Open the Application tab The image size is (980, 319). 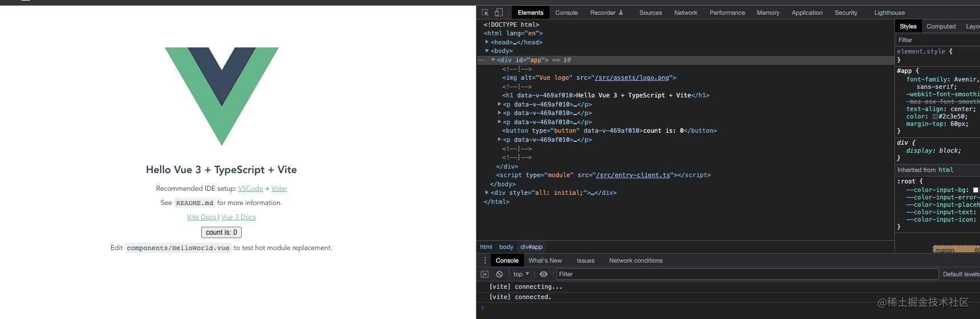click(x=807, y=13)
